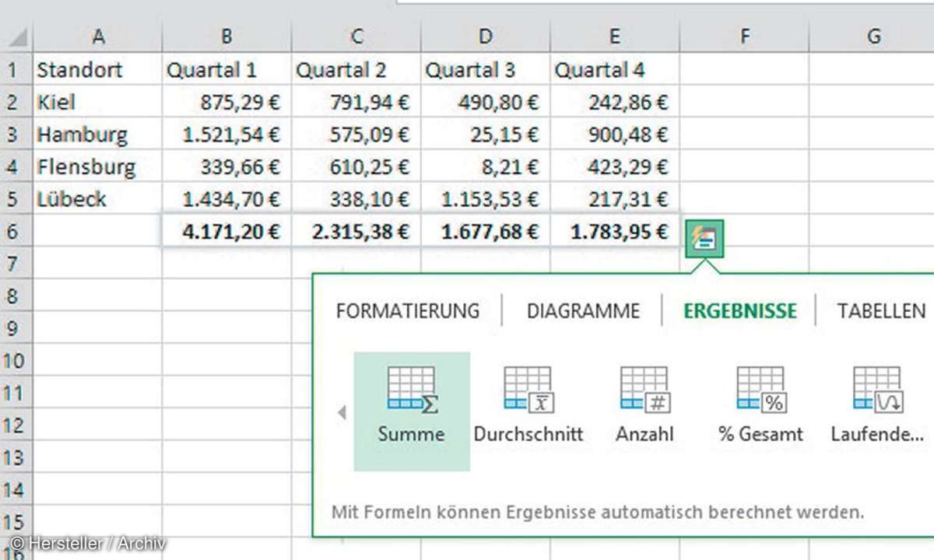934x560 pixels.
Task: Click the cell with 610,25 €
Action: [x=356, y=166]
